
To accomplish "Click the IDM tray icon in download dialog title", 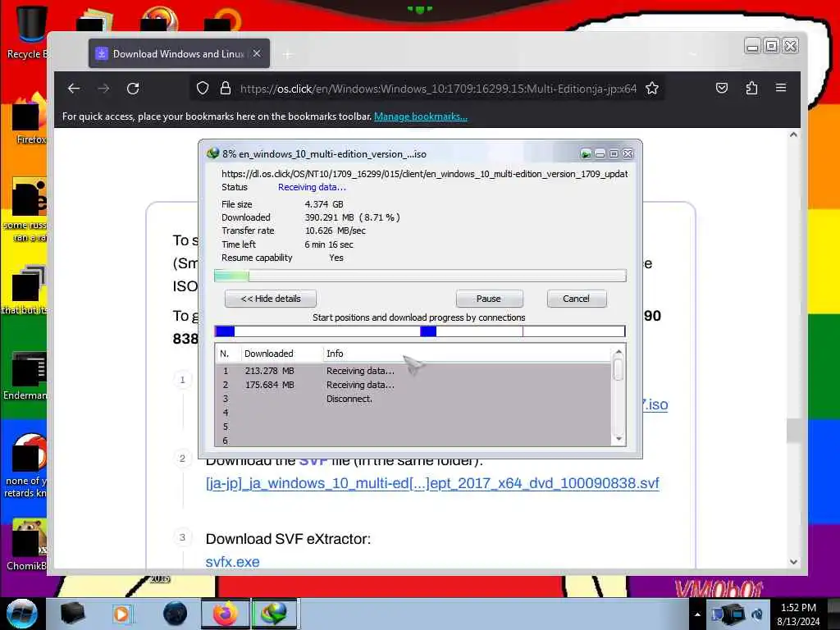I will [x=586, y=154].
